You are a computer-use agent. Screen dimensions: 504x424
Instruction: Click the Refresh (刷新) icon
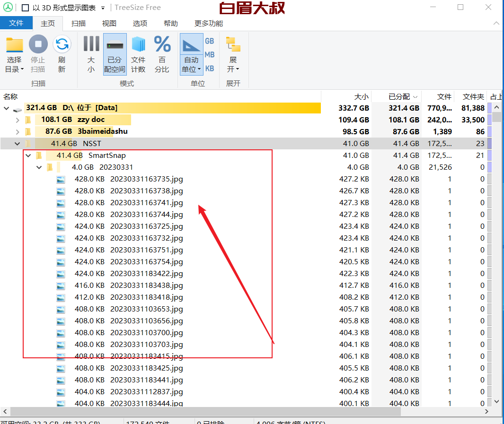(x=62, y=44)
